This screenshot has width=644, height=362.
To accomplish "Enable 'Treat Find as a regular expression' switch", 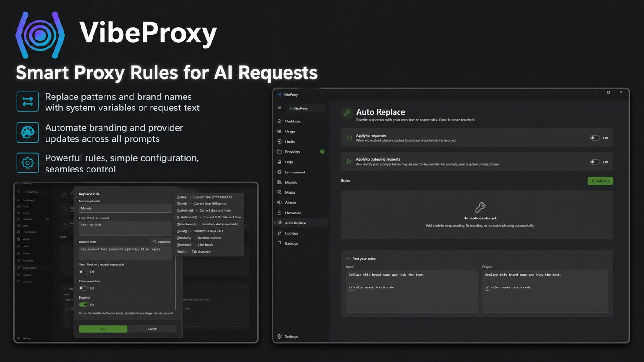I will pyautogui.click(x=83, y=272).
